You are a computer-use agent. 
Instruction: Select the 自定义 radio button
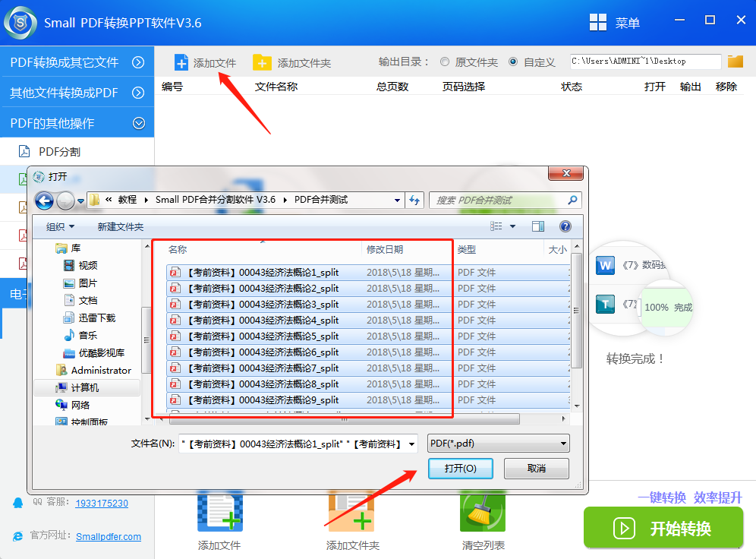pyautogui.click(x=513, y=62)
